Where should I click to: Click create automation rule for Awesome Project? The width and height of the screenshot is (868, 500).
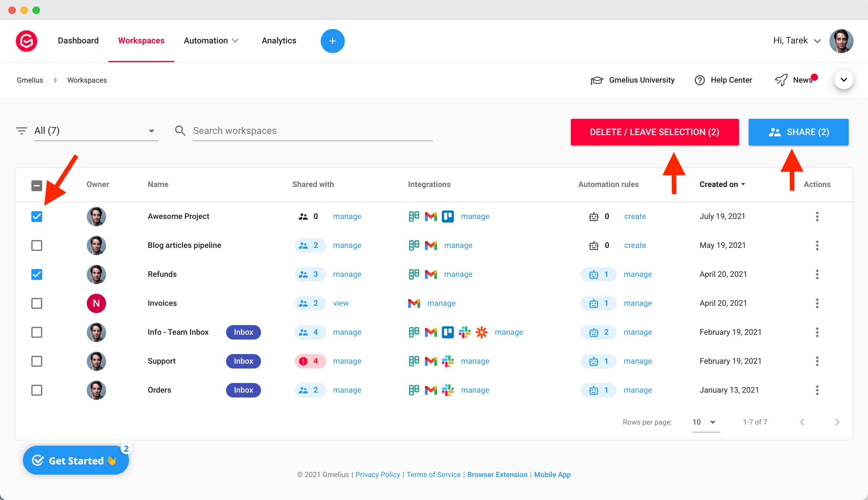[x=635, y=216]
